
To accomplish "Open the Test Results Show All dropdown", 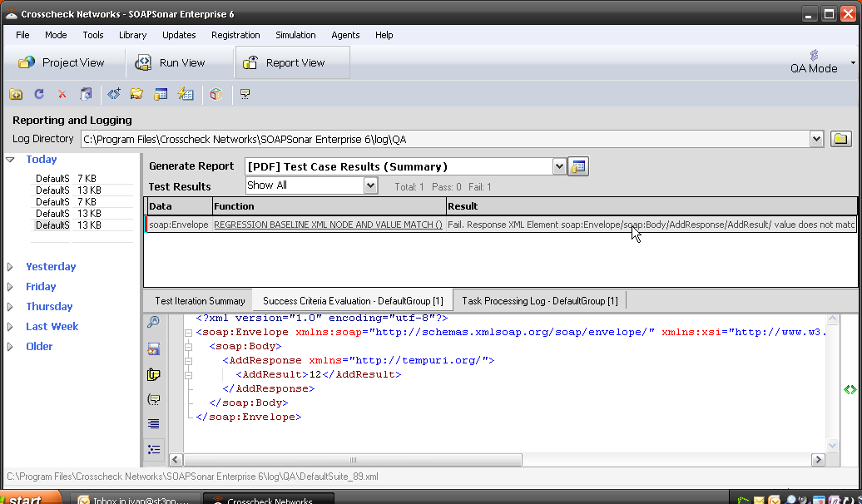I will pos(370,185).
